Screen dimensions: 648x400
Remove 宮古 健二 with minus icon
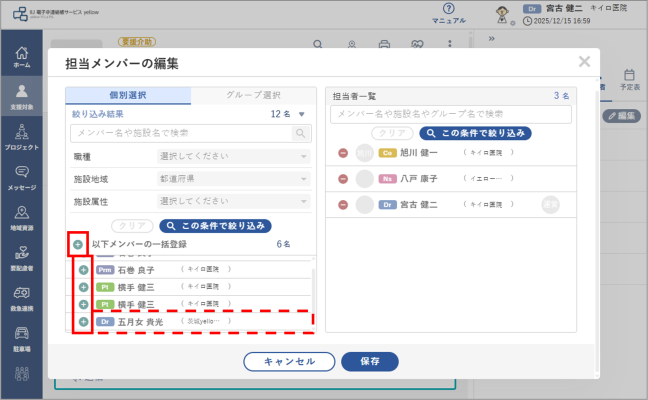[343, 205]
